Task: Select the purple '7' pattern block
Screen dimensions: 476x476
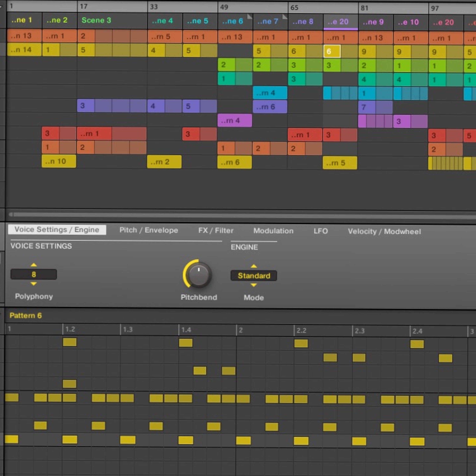Action: click(x=375, y=107)
